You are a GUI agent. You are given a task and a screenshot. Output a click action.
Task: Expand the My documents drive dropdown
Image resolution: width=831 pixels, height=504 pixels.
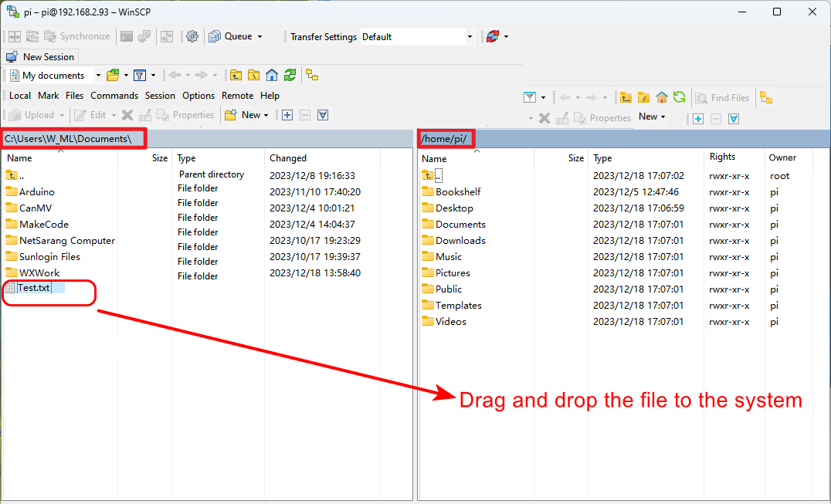click(x=98, y=75)
